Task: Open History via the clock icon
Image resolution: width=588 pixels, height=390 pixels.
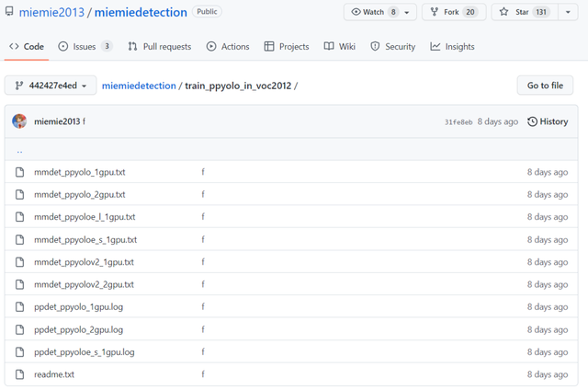Action: click(x=532, y=121)
